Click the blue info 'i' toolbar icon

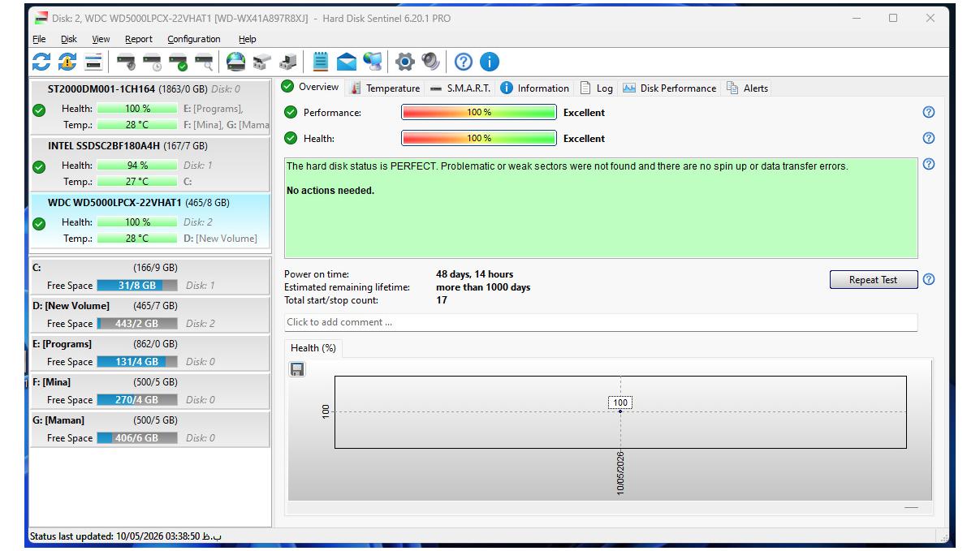pos(490,62)
